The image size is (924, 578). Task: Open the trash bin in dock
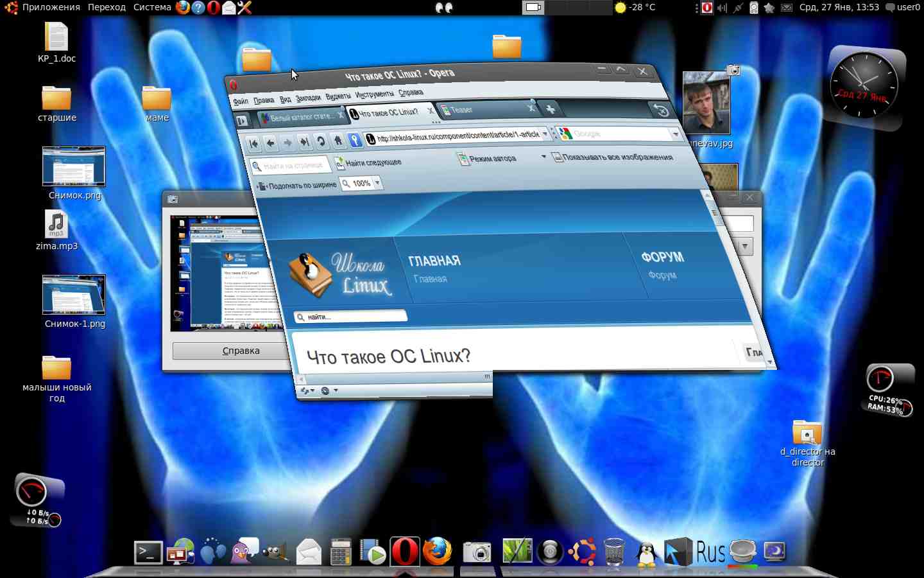pos(614,552)
